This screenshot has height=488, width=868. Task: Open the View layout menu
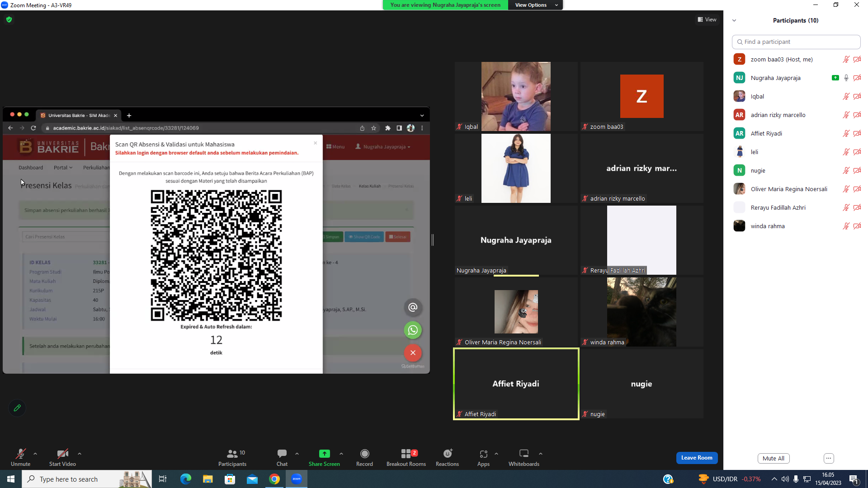pos(707,19)
